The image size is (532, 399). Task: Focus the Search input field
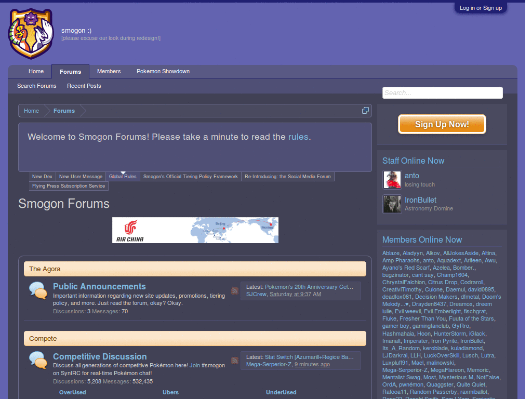click(443, 92)
